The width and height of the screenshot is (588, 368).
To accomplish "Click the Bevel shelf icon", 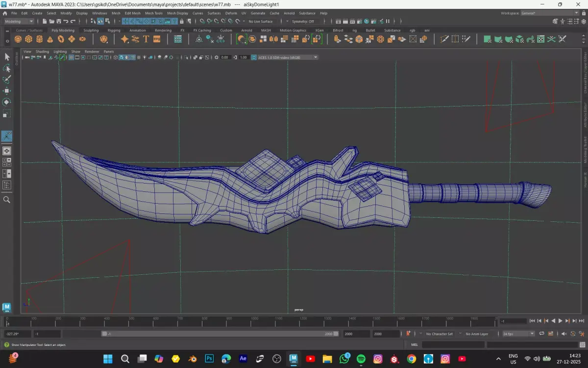I will coord(359,39).
